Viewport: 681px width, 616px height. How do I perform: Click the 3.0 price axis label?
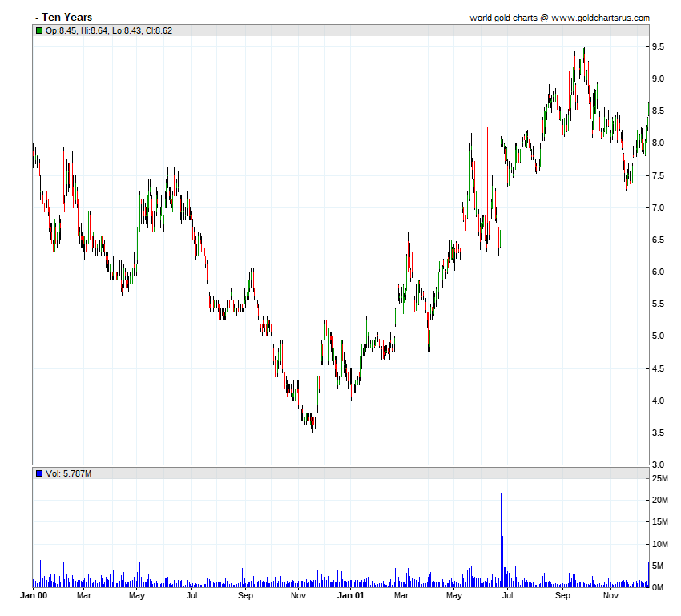658,465
